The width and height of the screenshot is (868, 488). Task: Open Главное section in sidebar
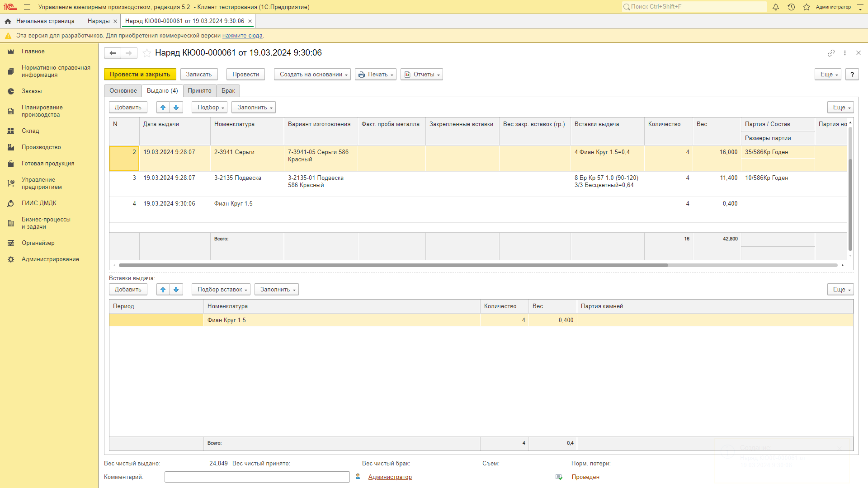click(x=33, y=52)
